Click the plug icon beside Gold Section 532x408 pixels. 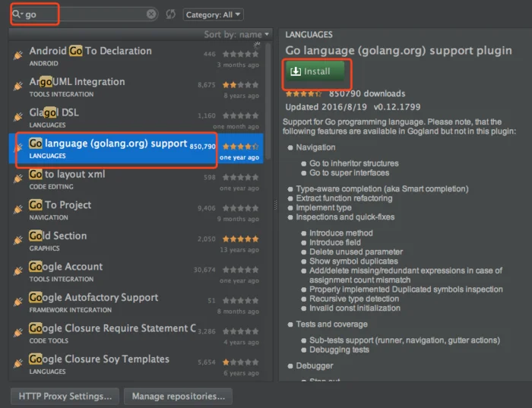click(18, 240)
